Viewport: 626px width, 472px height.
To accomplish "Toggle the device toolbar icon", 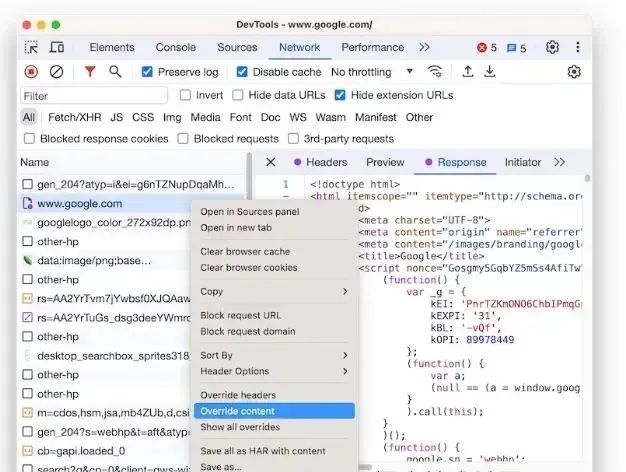I will (x=57, y=48).
